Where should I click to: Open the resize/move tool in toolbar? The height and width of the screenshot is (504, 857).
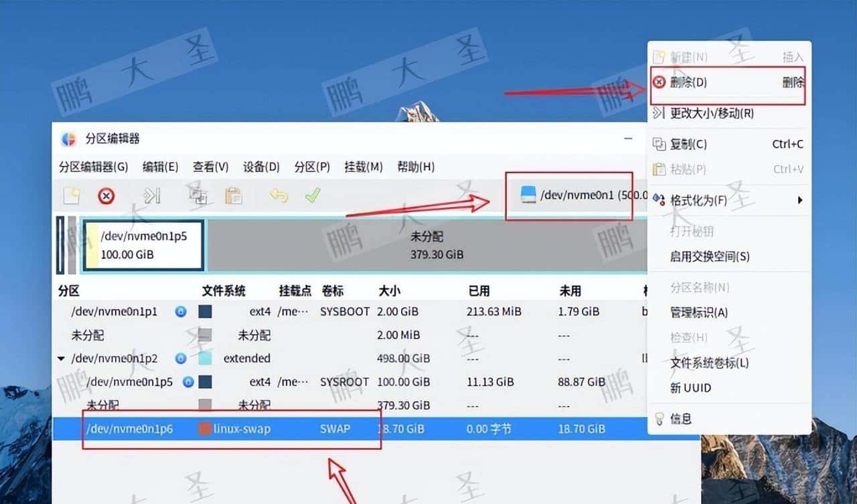153,195
